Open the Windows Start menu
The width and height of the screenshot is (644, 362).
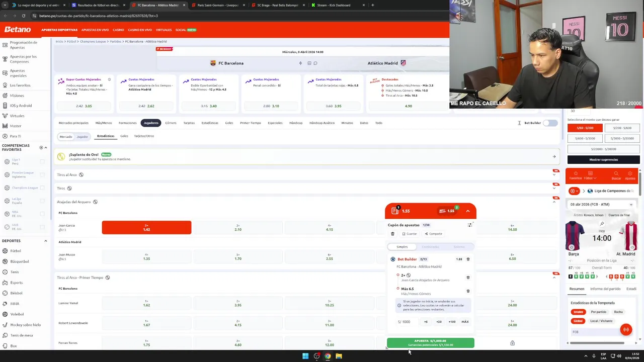click(x=305, y=356)
